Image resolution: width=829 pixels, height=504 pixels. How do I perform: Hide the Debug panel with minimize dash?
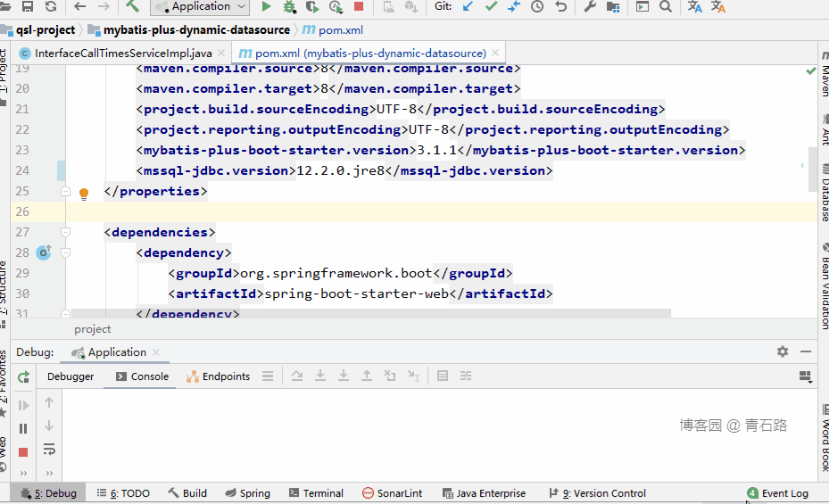[x=806, y=351]
